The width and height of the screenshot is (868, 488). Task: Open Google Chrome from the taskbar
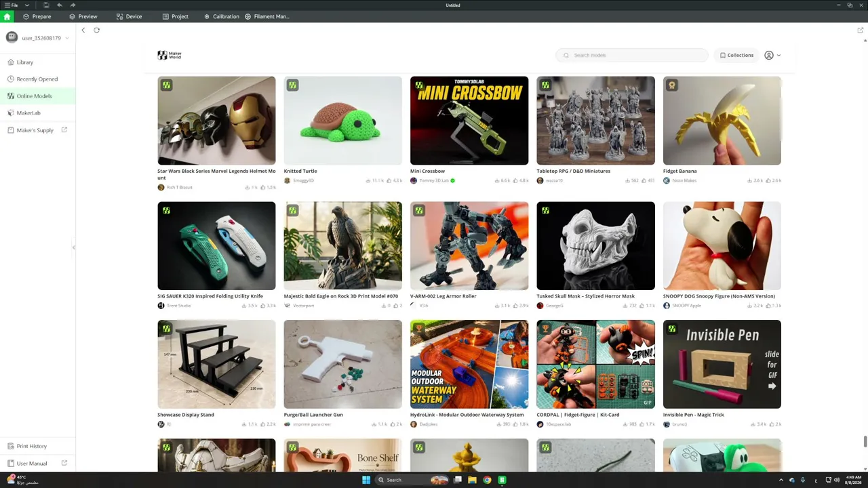coord(487,480)
